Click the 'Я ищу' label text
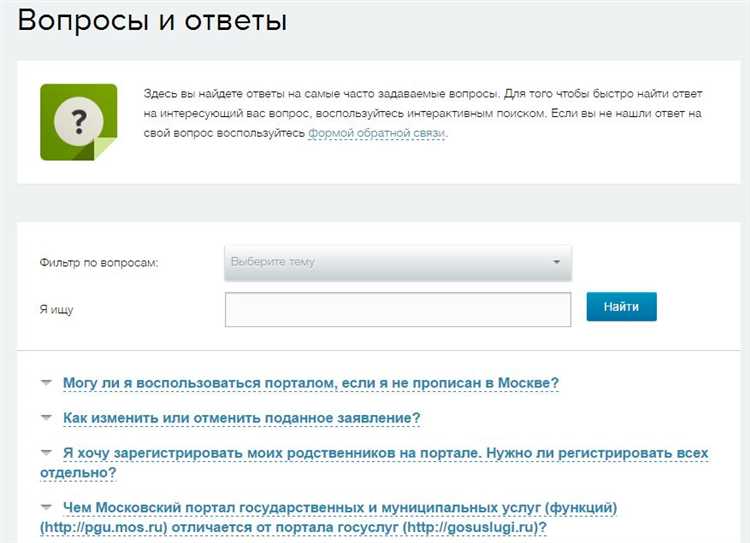This screenshot has width=750, height=543. click(56, 310)
